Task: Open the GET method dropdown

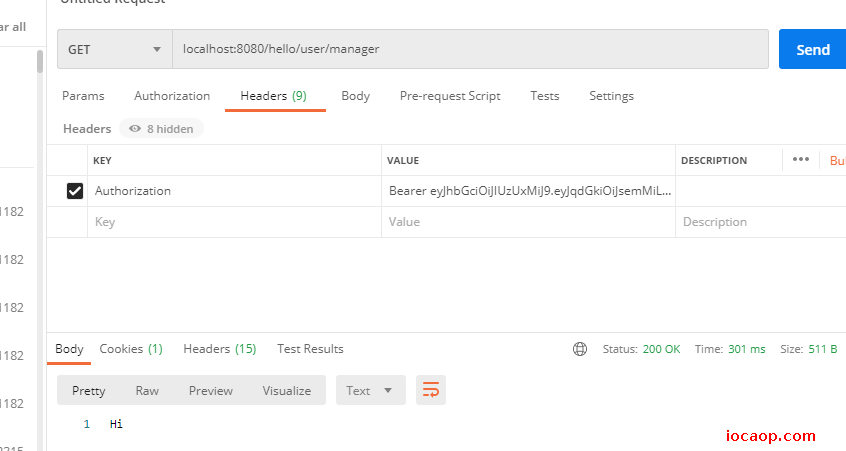Action: click(x=115, y=49)
